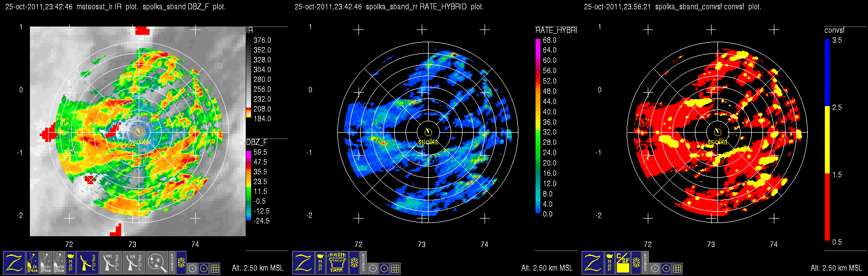Screen dimensions: 868x276
Task: Toggle the WV 4km satellite overlay icon
Action: 46,263
